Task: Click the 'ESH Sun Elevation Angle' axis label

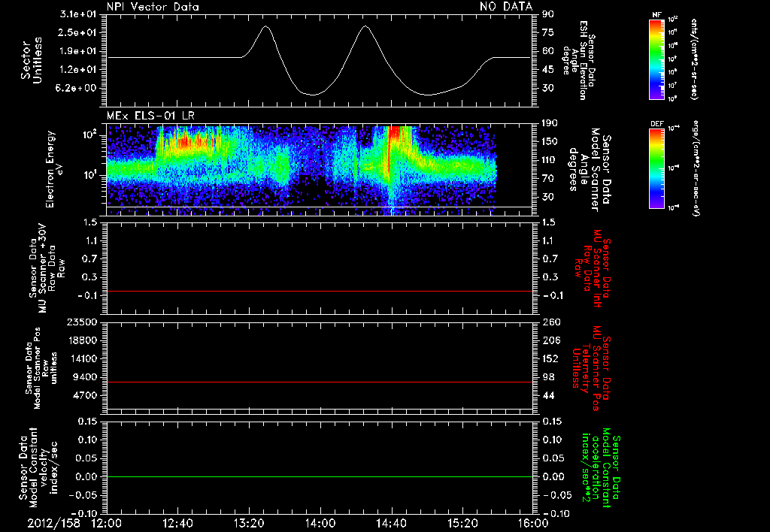Action: click(580, 60)
